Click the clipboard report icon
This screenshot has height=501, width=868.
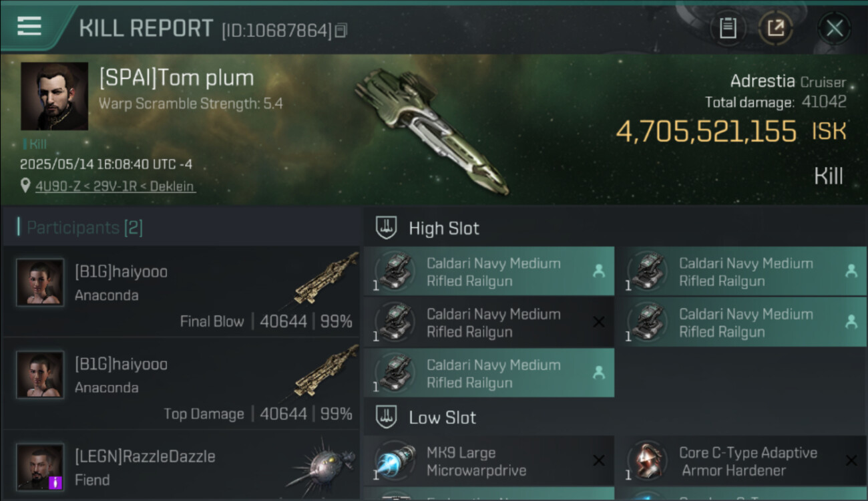[x=728, y=28]
